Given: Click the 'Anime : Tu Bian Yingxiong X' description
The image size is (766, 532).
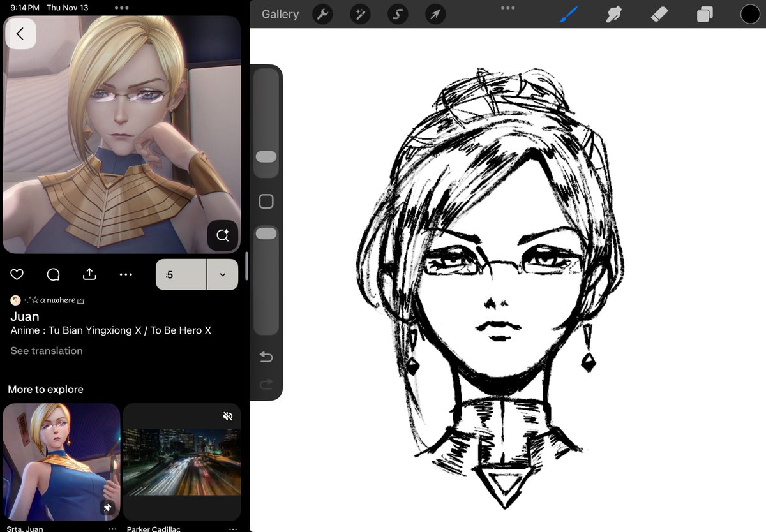Looking at the screenshot, I should (x=110, y=330).
